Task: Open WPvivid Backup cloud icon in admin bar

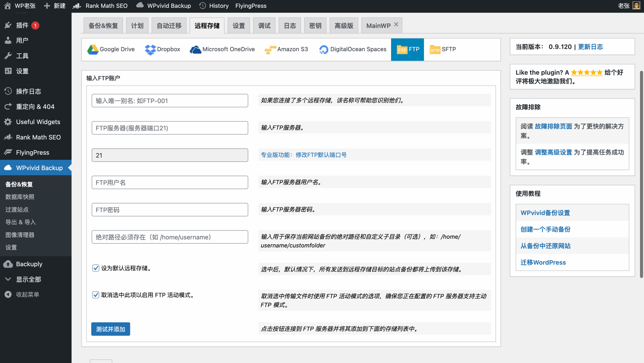Action: 140,6
